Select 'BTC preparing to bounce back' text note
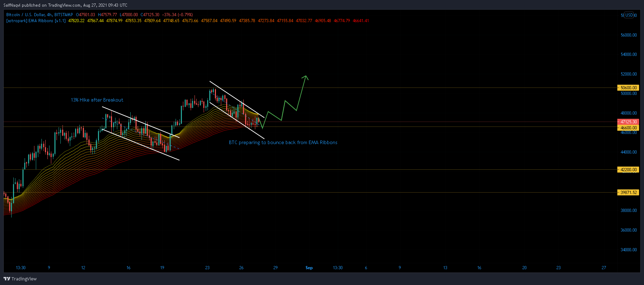644x285 pixels. 283,143
